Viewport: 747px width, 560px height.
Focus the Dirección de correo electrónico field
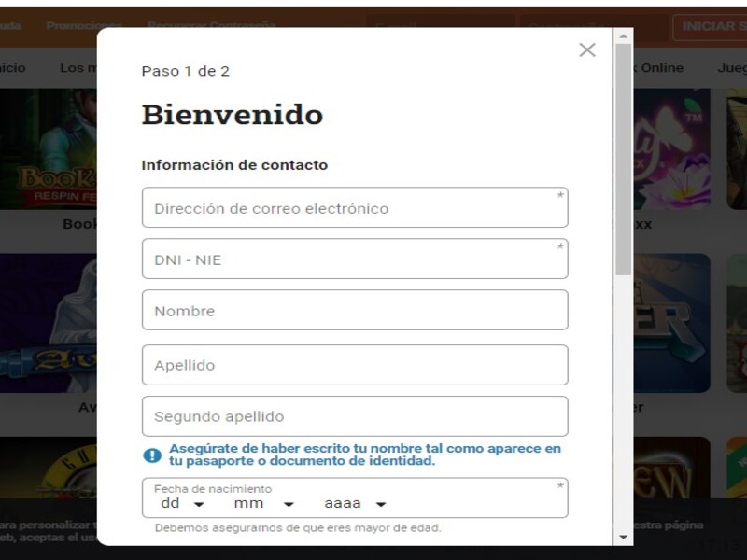(x=355, y=208)
